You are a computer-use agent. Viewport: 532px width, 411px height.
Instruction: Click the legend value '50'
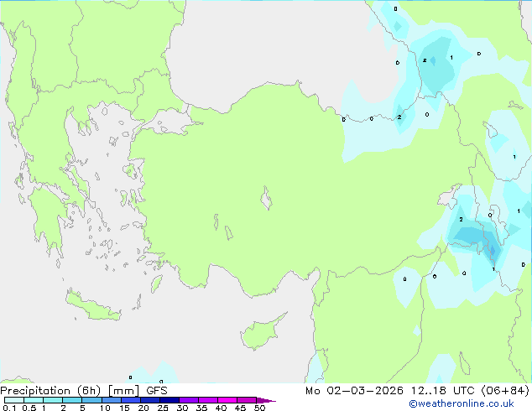tap(259, 408)
